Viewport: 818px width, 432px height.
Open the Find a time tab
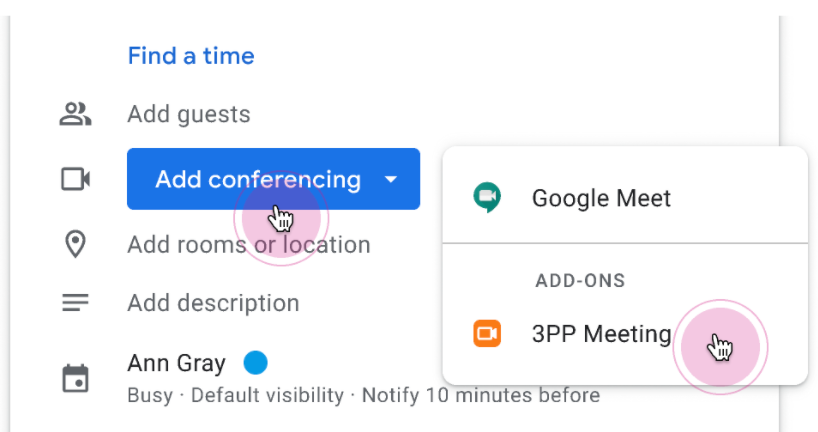(191, 56)
